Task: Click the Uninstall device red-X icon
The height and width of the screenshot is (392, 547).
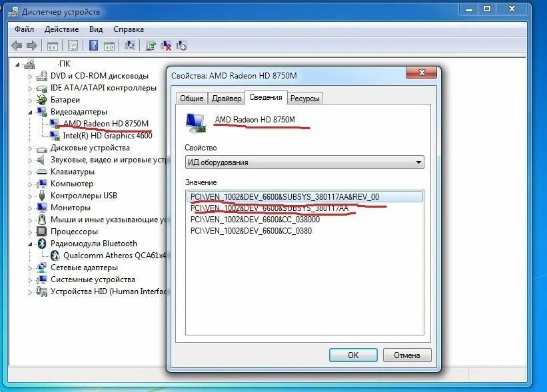Action: click(166, 45)
